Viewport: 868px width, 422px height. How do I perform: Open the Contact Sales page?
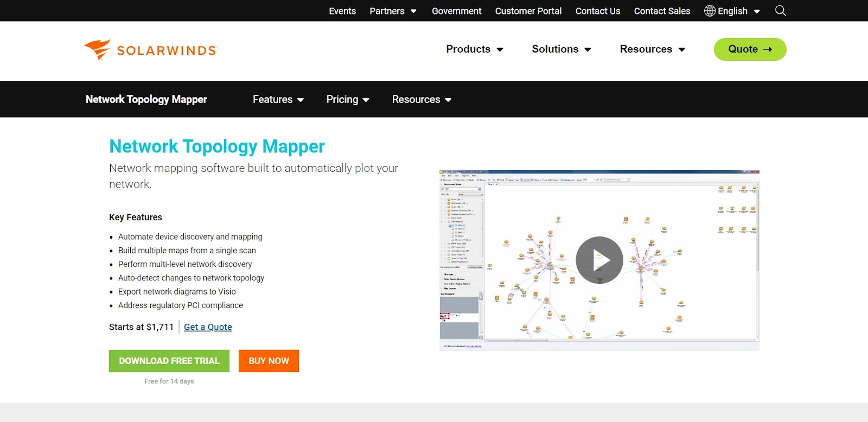662,11
